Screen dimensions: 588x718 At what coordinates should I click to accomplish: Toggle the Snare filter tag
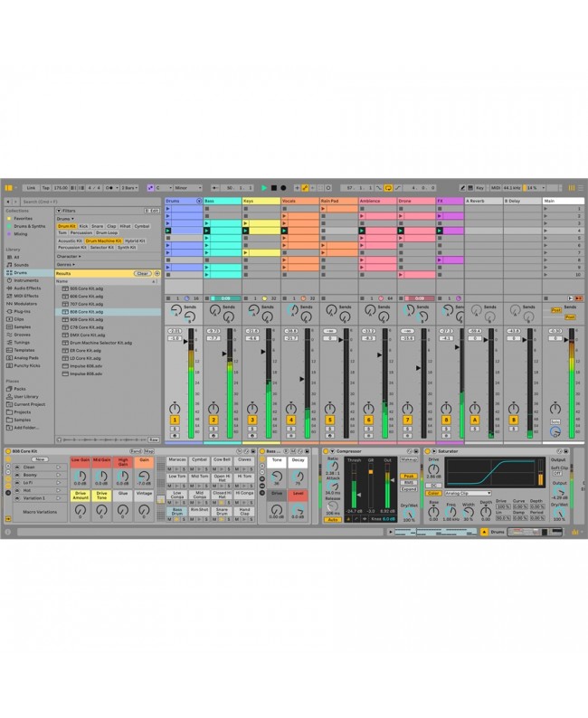pos(97,226)
